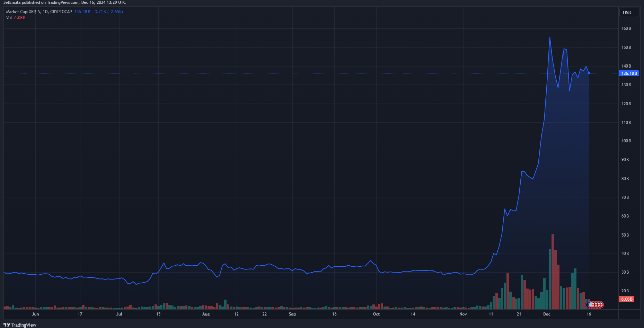Click the Vol indicator label

click(9, 18)
